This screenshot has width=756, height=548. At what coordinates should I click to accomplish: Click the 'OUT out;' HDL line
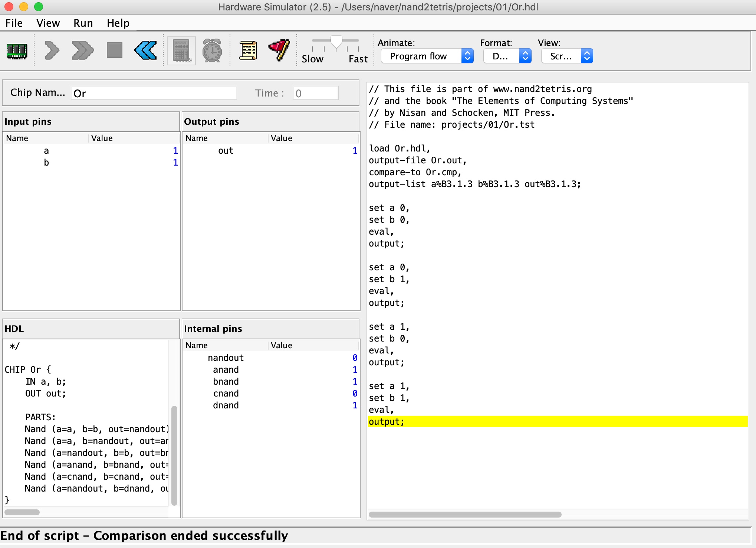pyautogui.click(x=46, y=394)
